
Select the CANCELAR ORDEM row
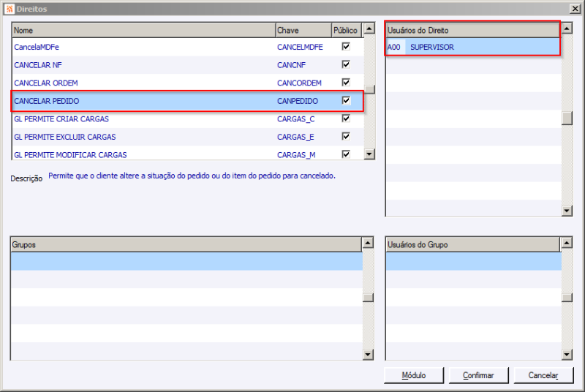click(x=188, y=83)
